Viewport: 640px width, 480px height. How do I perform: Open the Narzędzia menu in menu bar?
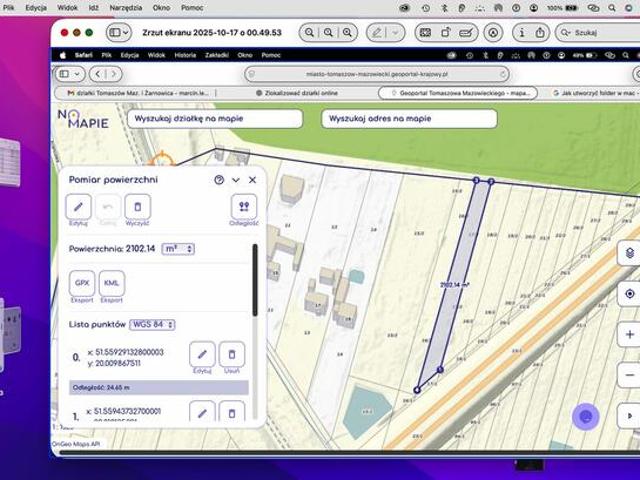pyautogui.click(x=126, y=7)
